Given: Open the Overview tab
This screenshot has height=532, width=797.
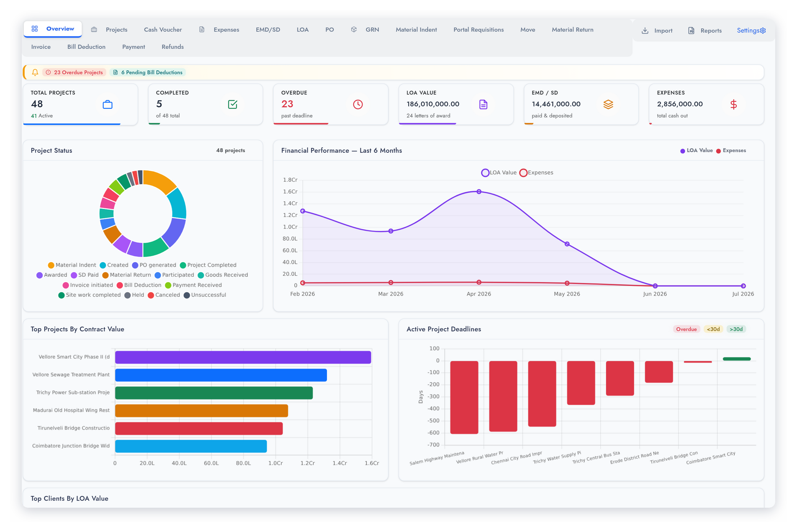Looking at the screenshot, I should point(53,29).
